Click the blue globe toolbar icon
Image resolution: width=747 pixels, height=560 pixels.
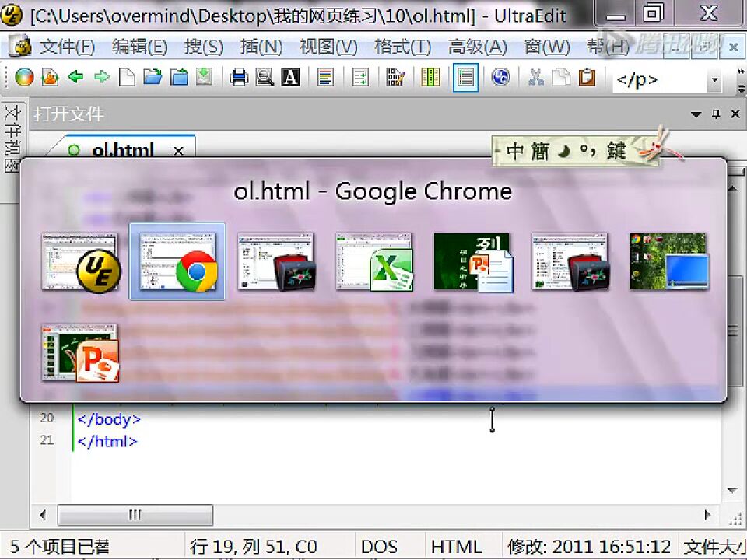[500, 77]
